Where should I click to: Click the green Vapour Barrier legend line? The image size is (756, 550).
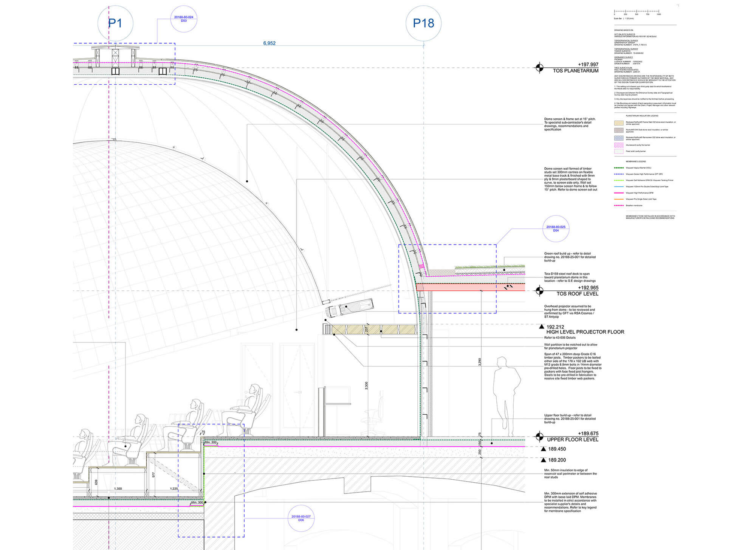(619, 168)
